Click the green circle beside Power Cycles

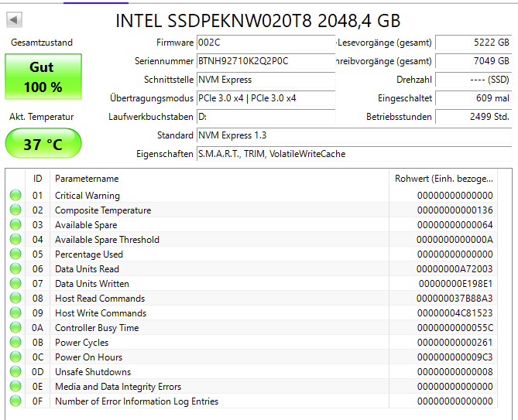tap(15, 343)
